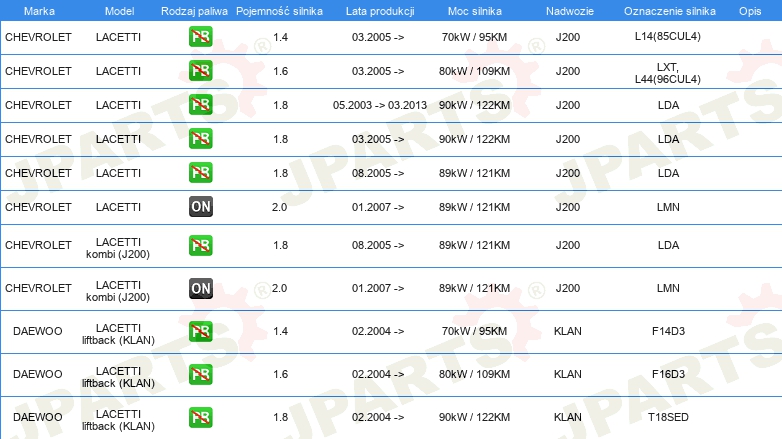Select engine code F14D3
This screenshot has width=782, height=439.
tap(668, 331)
